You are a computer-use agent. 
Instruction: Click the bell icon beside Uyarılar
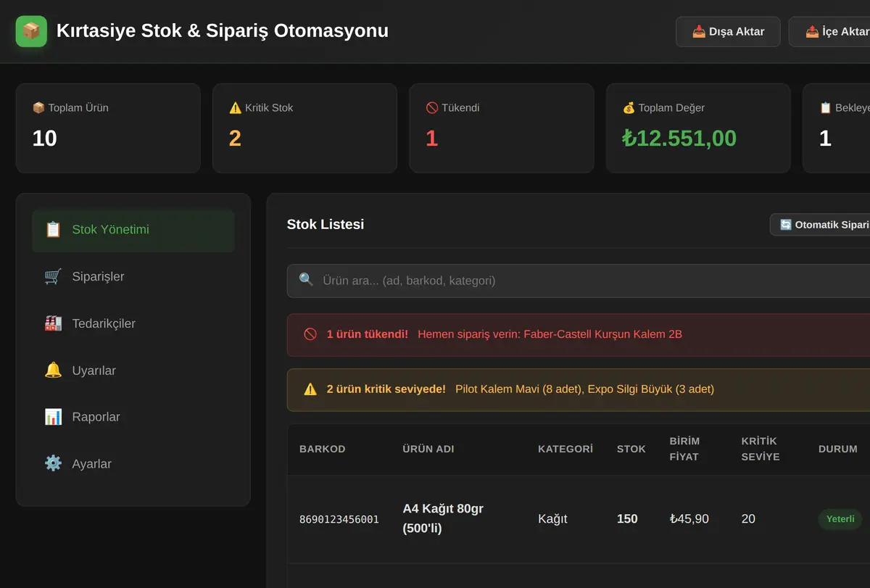point(53,370)
